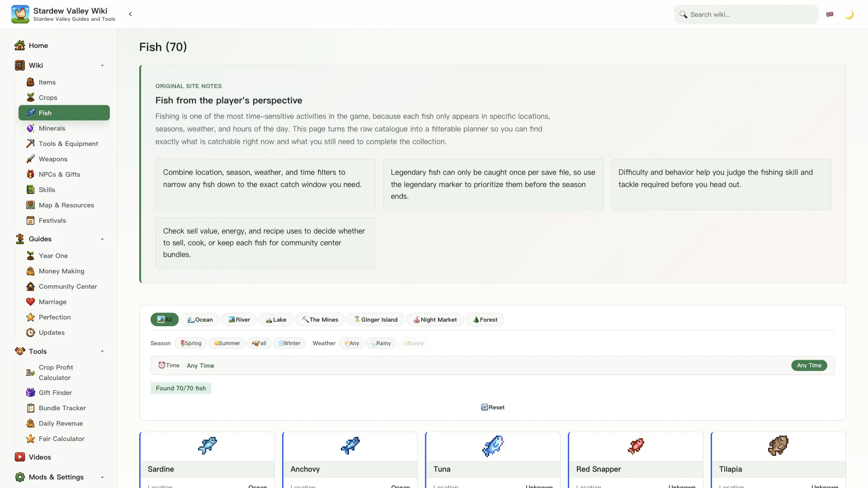Screen dimensions: 868x488
Task: Click the Community Center house icon
Action: 30,286
